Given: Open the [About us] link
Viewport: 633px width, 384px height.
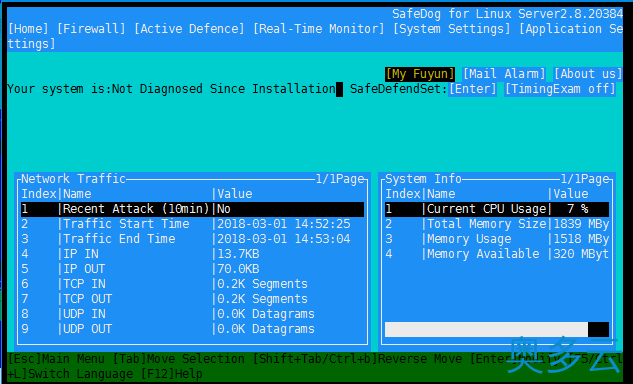Looking at the screenshot, I should coord(588,74).
